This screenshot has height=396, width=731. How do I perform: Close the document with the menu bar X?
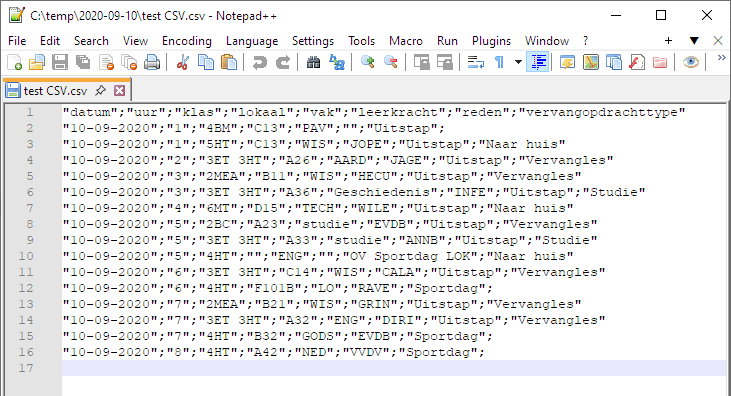pyautogui.click(x=718, y=41)
